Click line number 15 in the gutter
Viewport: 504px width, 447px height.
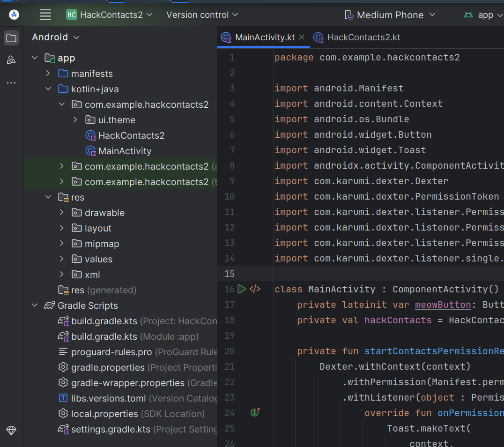click(230, 274)
